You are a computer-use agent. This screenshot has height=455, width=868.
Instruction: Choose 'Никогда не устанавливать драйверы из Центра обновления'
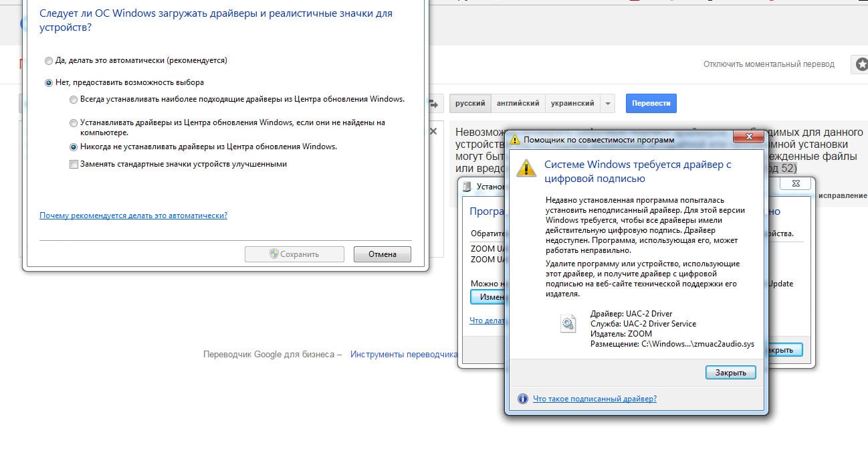(x=203, y=146)
